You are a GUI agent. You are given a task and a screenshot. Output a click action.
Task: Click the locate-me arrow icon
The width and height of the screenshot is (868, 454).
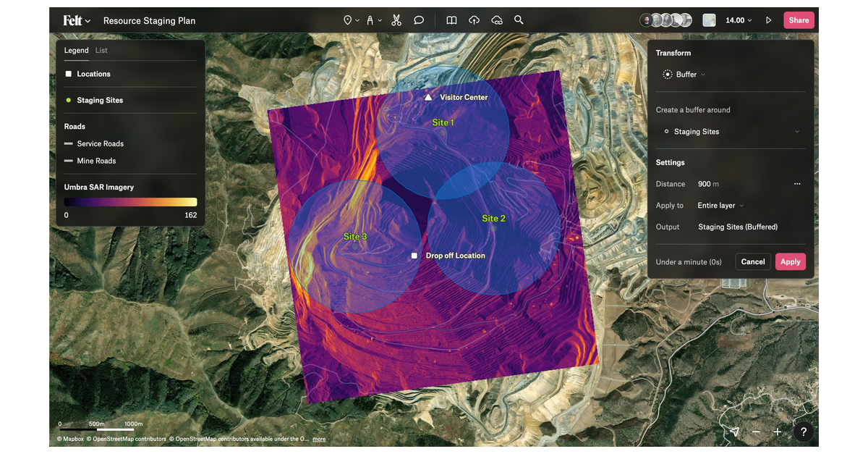coord(734,432)
